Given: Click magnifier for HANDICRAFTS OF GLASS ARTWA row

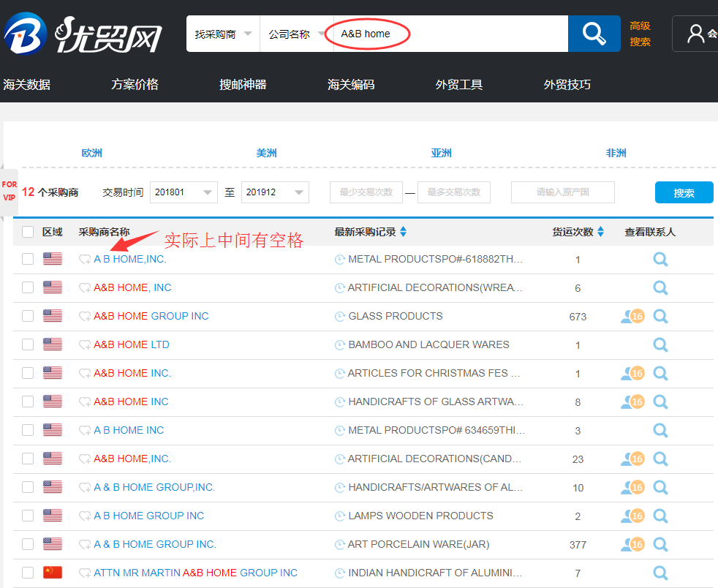Looking at the screenshot, I should pos(660,402).
